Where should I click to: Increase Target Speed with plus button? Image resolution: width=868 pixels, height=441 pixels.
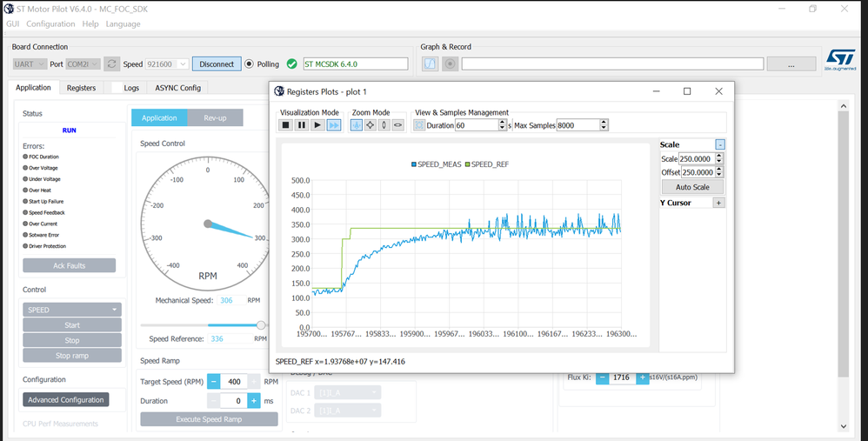(254, 382)
